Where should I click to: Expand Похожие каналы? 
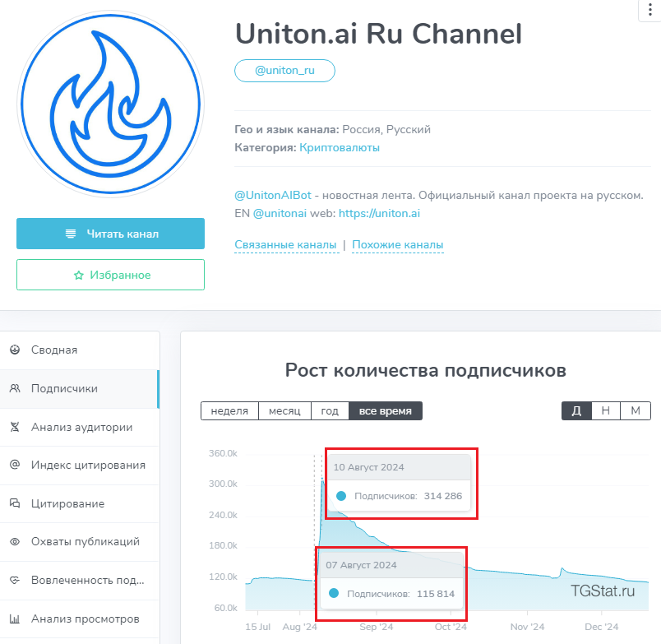(398, 244)
